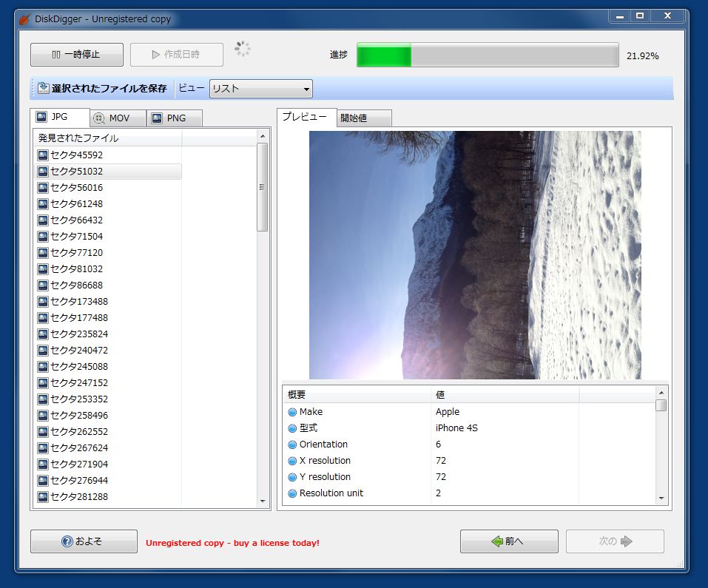The height and width of the screenshot is (588, 708).
Task: Save selected files (選択されたファイルを保存)
Action: 103,89
